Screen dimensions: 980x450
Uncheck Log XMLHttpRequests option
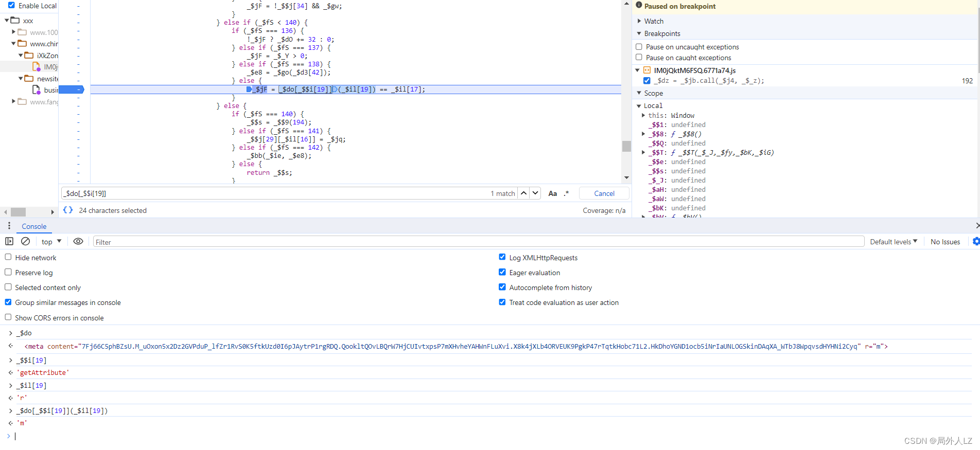502,257
